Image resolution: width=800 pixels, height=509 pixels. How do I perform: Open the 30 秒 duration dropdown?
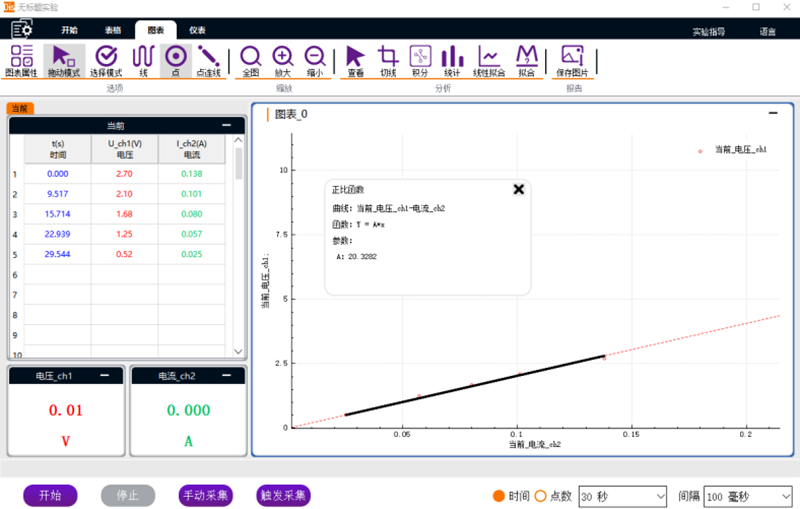(x=622, y=496)
